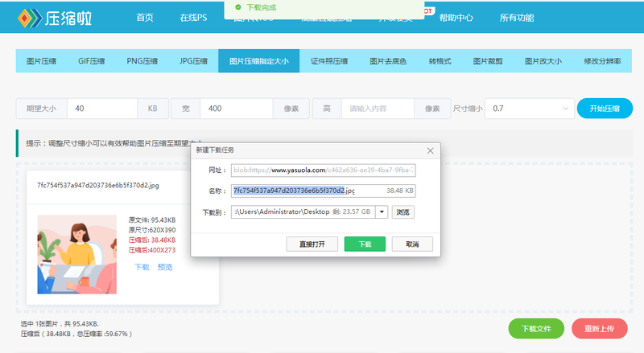Viewport: 644px width, 353px height.
Task: Click the 下载 link under image info
Action: point(142,267)
